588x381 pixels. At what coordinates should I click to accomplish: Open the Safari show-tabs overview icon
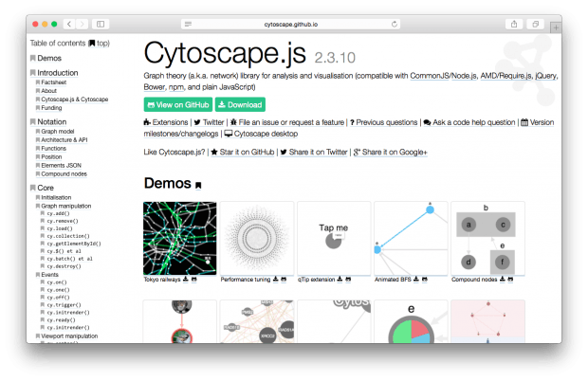tap(538, 23)
